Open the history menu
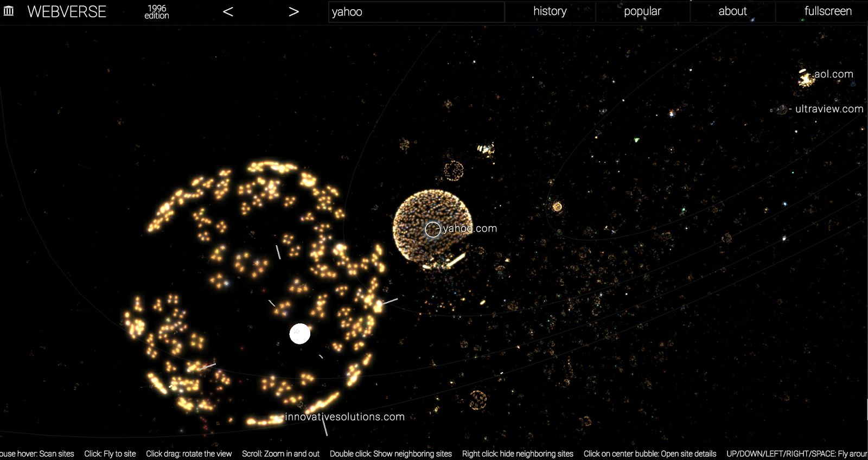Viewport: 868px width, 460px height. pos(550,11)
